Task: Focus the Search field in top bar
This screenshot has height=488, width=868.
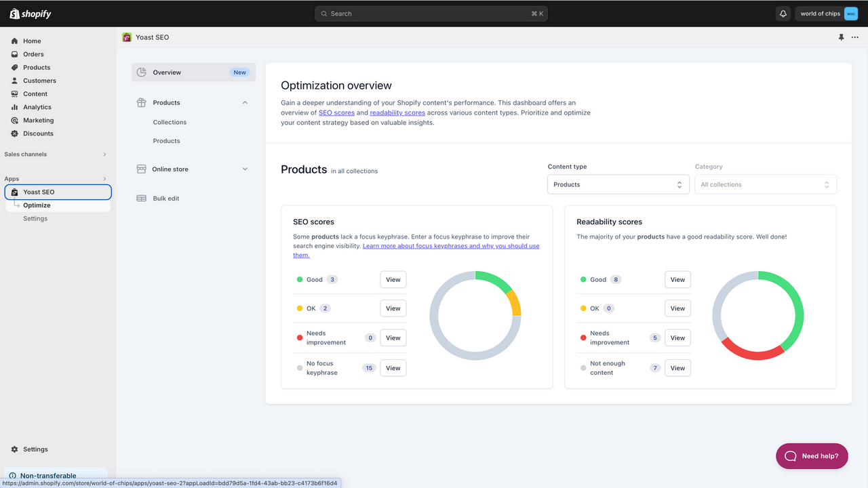Action: click(x=431, y=14)
